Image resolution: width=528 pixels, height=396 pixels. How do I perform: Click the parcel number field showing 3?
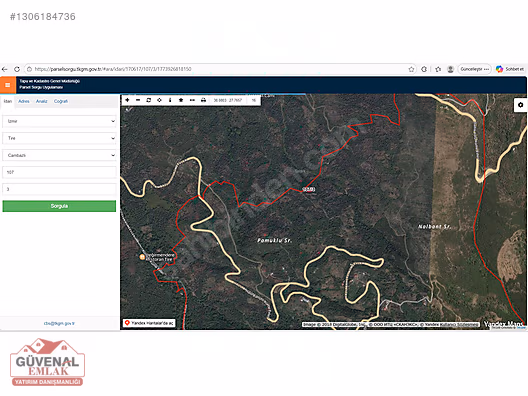click(x=59, y=189)
